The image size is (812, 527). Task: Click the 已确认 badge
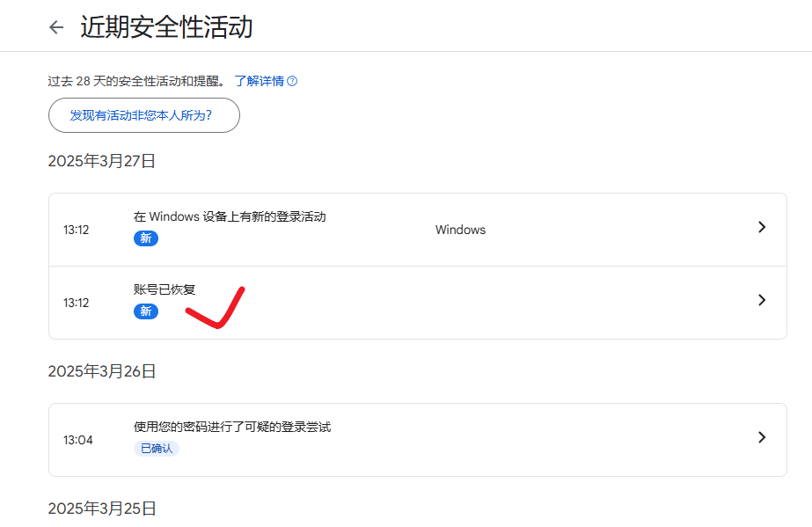pos(157,449)
